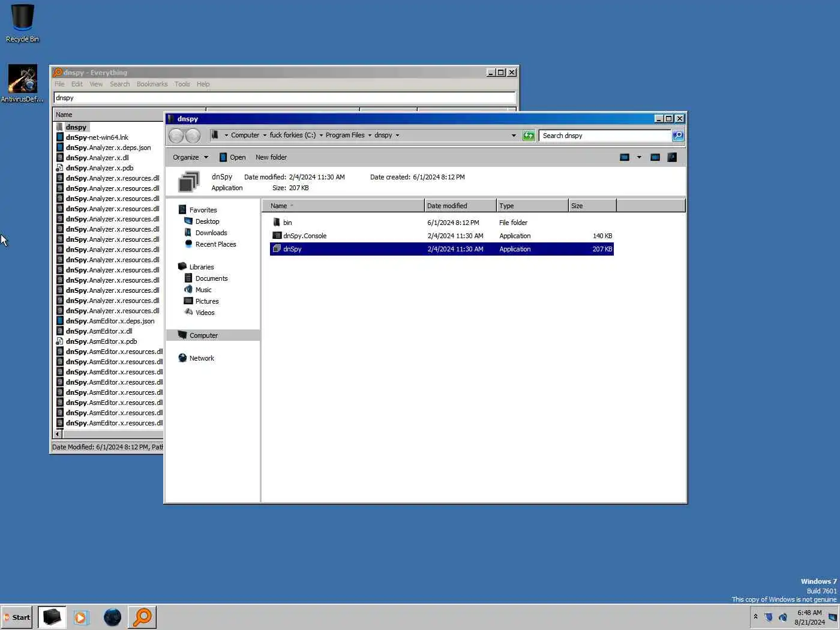Open the Tools menu in Everything

[x=182, y=84]
